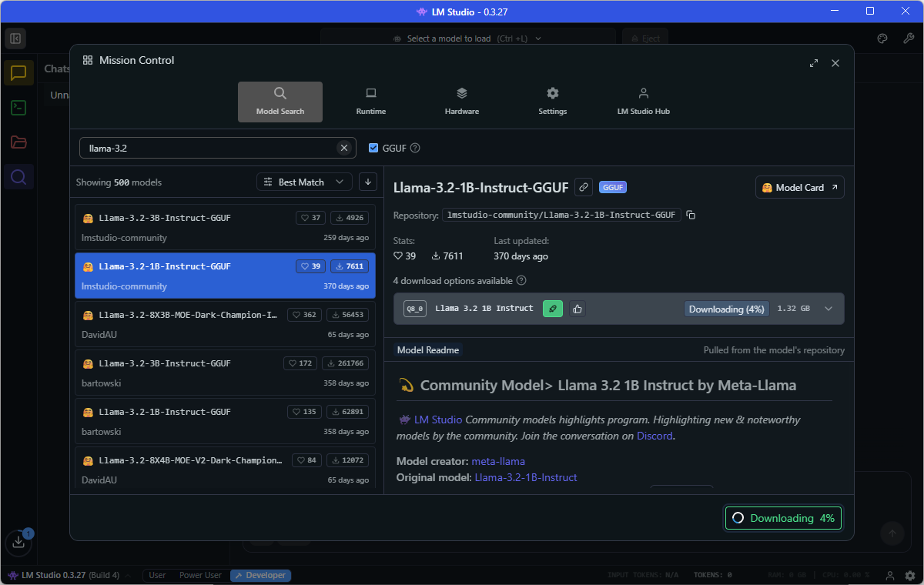Open the Hardware tab
This screenshot has width=924, height=585.
click(x=462, y=102)
